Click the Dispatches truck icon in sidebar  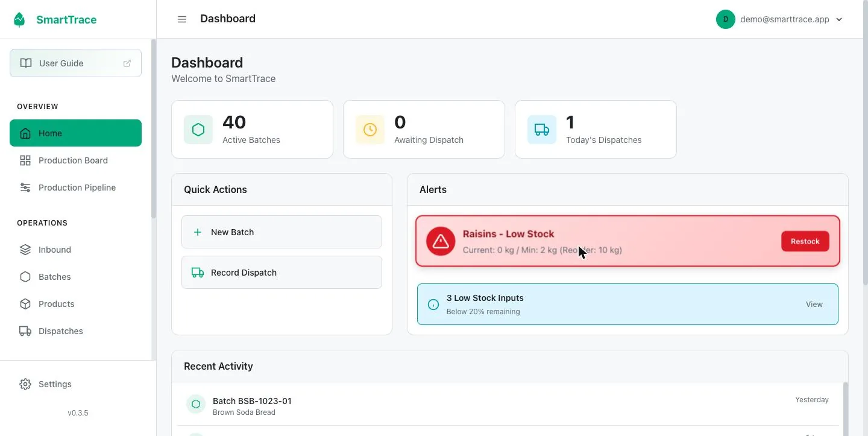(25, 331)
